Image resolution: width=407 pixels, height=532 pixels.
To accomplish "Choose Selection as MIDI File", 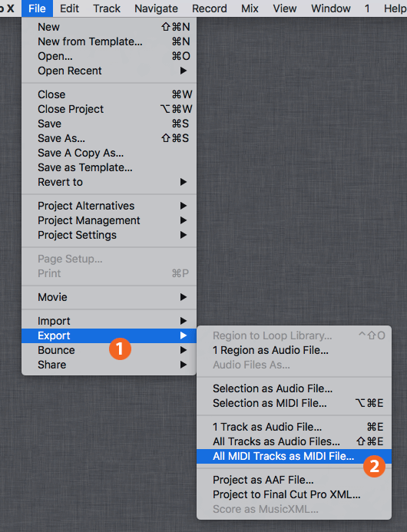I will point(294,403).
